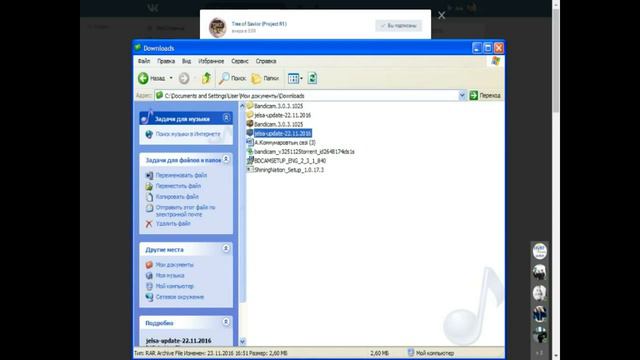Click the task pane scroll up arrow
640x360 pixels.
(242, 106)
